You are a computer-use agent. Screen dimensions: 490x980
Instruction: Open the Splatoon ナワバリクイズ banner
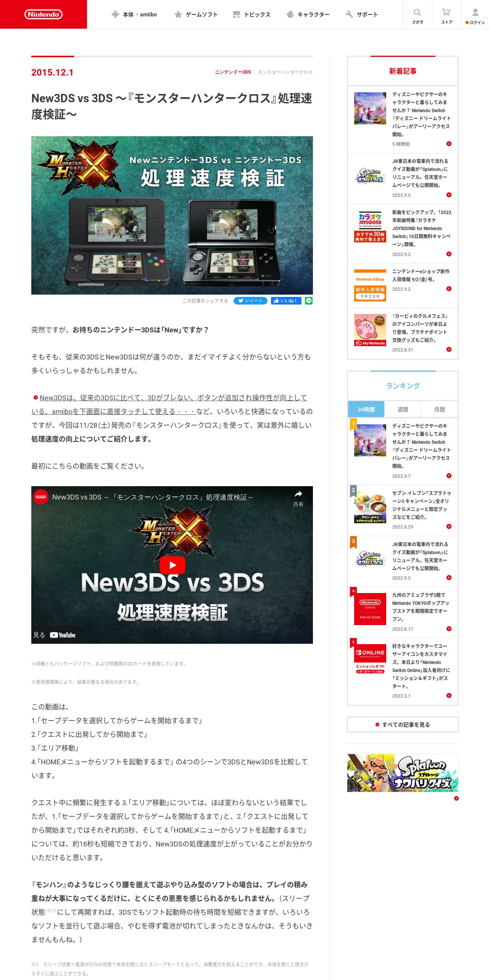pos(403,773)
